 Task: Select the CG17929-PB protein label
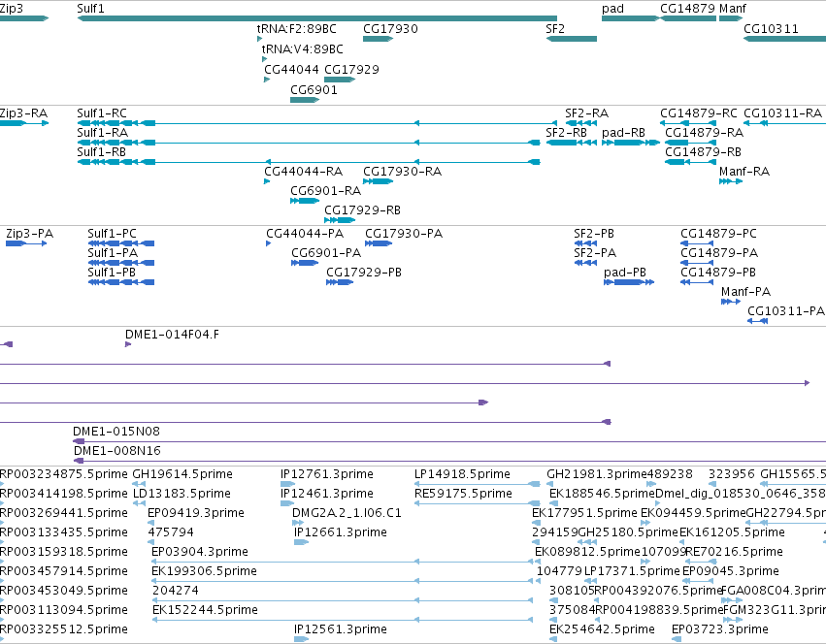[x=364, y=273]
